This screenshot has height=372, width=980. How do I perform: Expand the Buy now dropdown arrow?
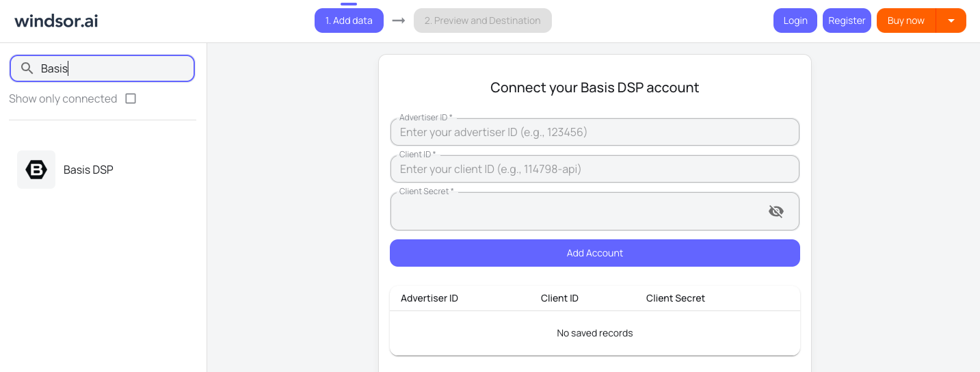pos(951,21)
